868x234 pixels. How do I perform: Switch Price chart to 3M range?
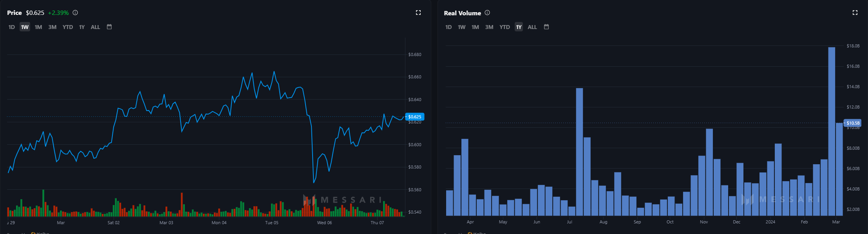[52, 27]
